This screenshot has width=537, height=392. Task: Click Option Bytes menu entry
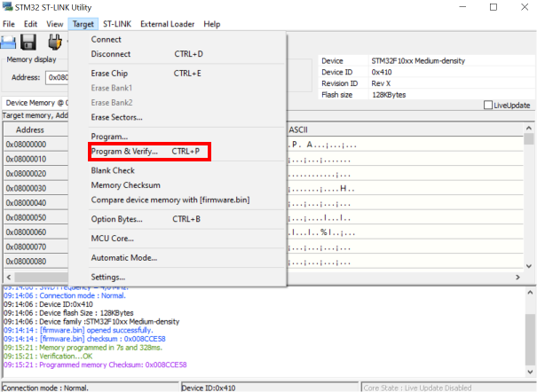coord(116,219)
